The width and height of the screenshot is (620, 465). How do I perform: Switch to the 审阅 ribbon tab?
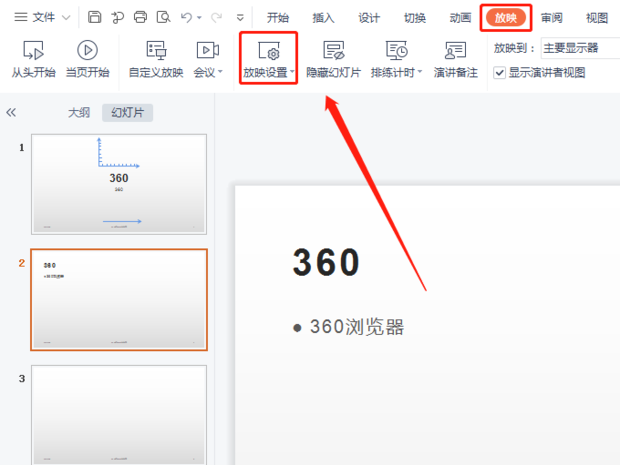552,18
